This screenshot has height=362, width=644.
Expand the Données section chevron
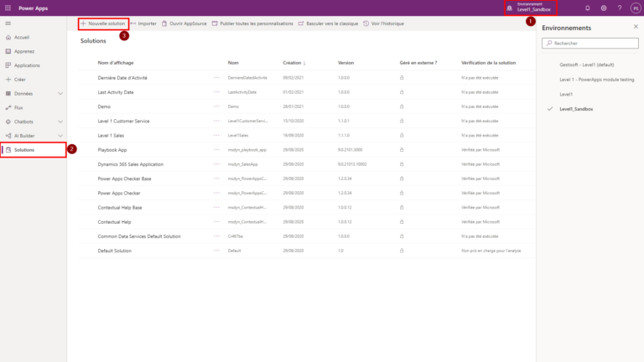(x=60, y=94)
